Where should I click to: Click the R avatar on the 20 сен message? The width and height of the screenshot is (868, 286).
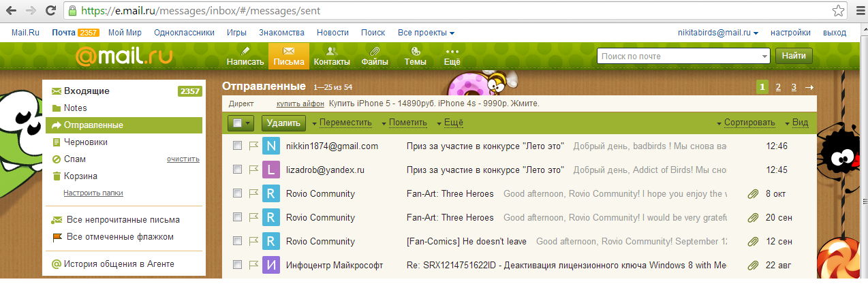(x=271, y=217)
